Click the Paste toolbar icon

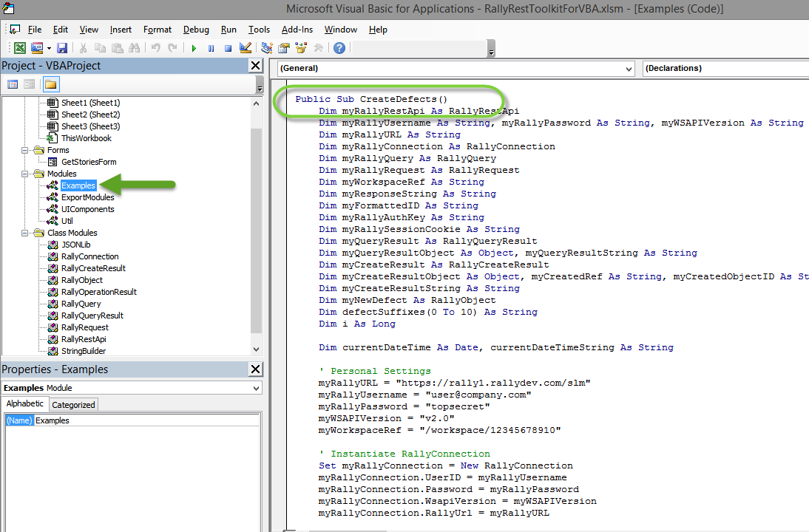[x=118, y=48]
